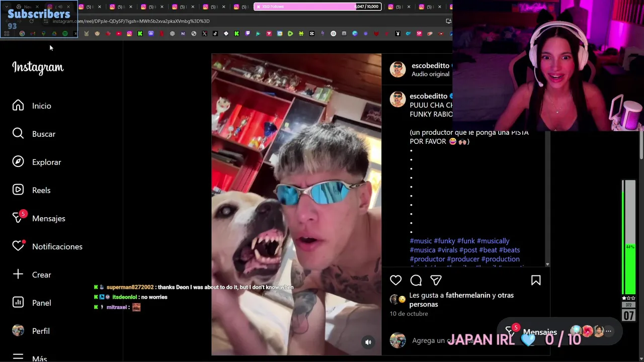Go to Inicio home icon in sidebar

point(18,106)
